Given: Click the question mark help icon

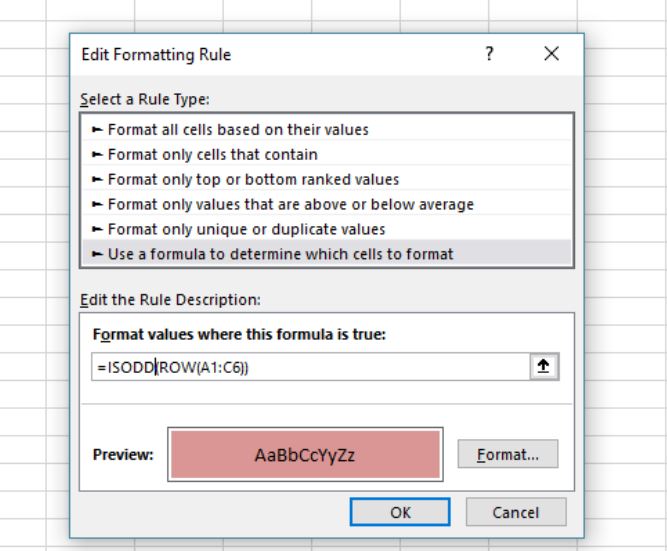Looking at the screenshot, I should pyautogui.click(x=489, y=54).
